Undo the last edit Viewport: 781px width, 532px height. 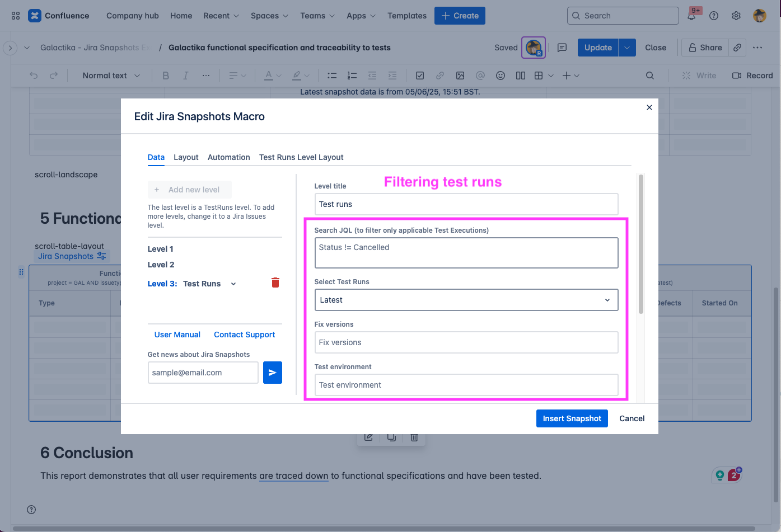[x=34, y=76]
